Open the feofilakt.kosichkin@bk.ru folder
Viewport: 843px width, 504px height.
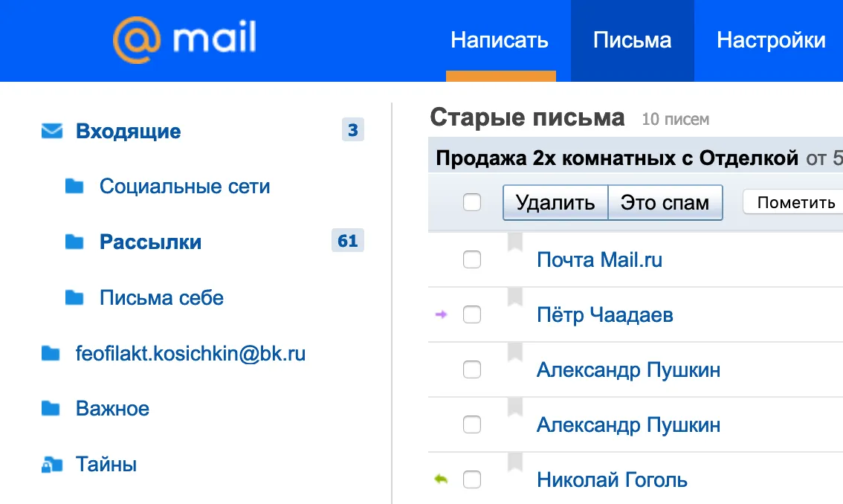[x=190, y=353]
